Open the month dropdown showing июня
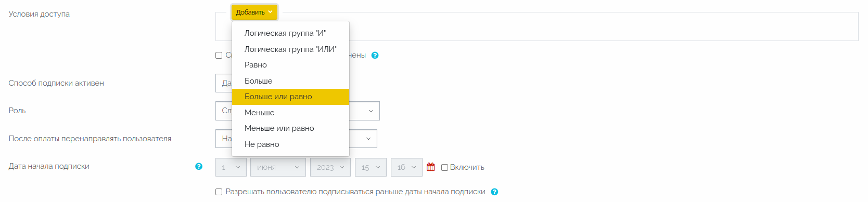This screenshot has height=202, width=868. click(x=278, y=167)
